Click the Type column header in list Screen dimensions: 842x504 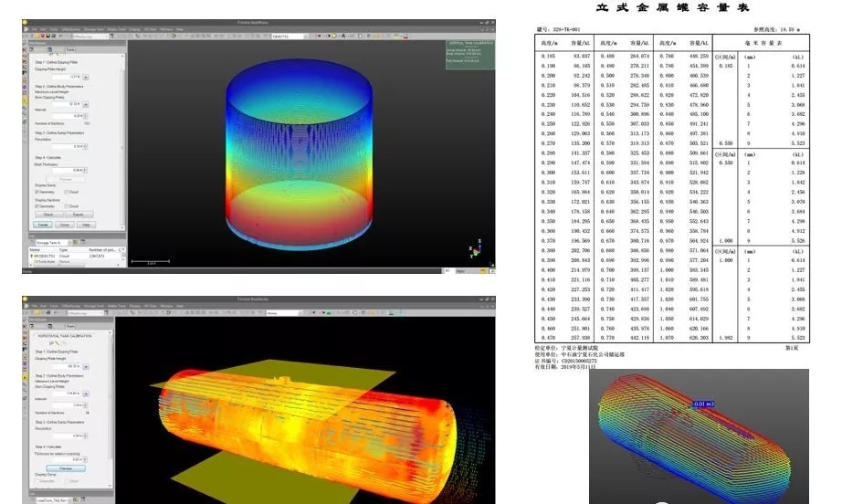(63, 250)
